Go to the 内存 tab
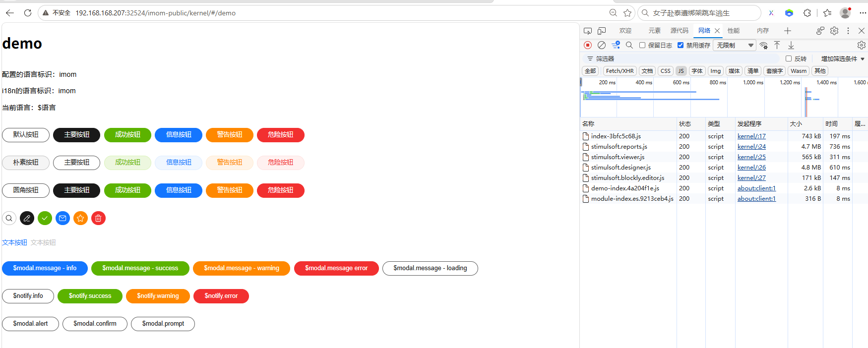This screenshot has width=868, height=348. [x=763, y=31]
